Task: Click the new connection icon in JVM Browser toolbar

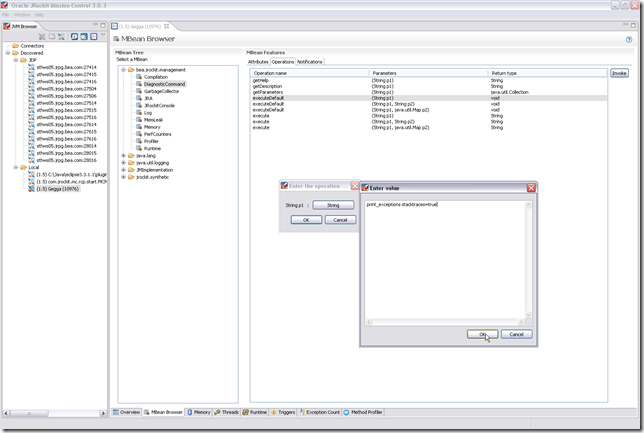Action: pyautogui.click(x=61, y=37)
